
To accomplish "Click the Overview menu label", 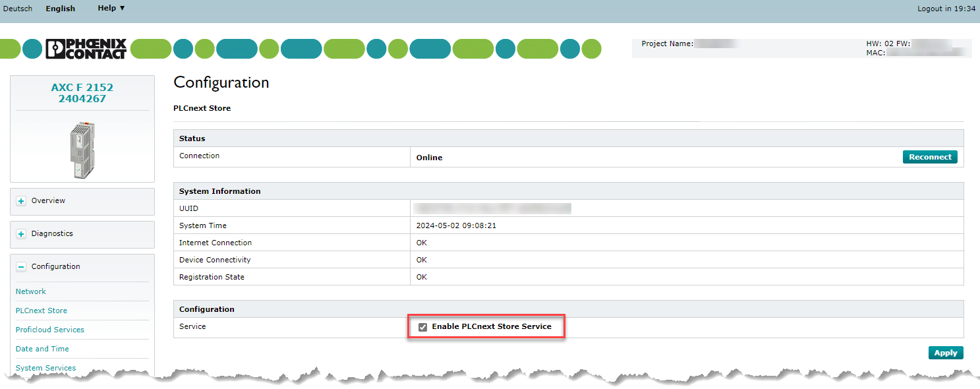I will [x=48, y=200].
